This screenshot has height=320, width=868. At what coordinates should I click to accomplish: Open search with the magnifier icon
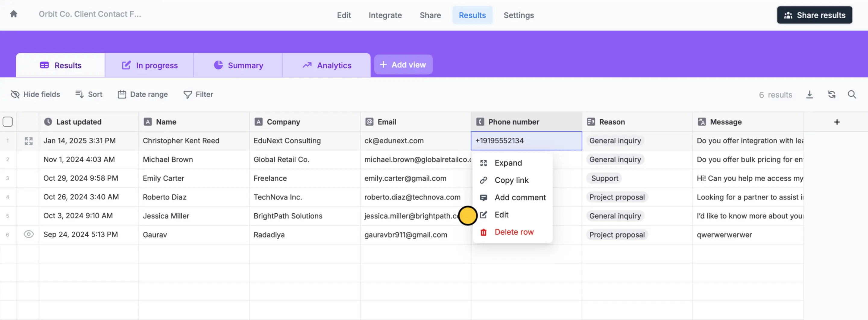coord(852,95)
